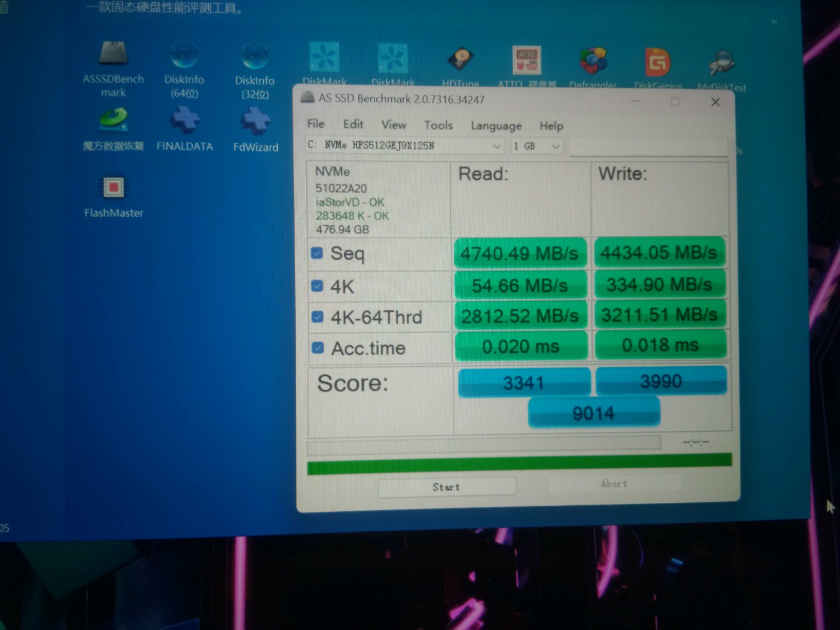
Task: Open 魔方数据恢复 recovery tool
Action: (x=114, y=120)
